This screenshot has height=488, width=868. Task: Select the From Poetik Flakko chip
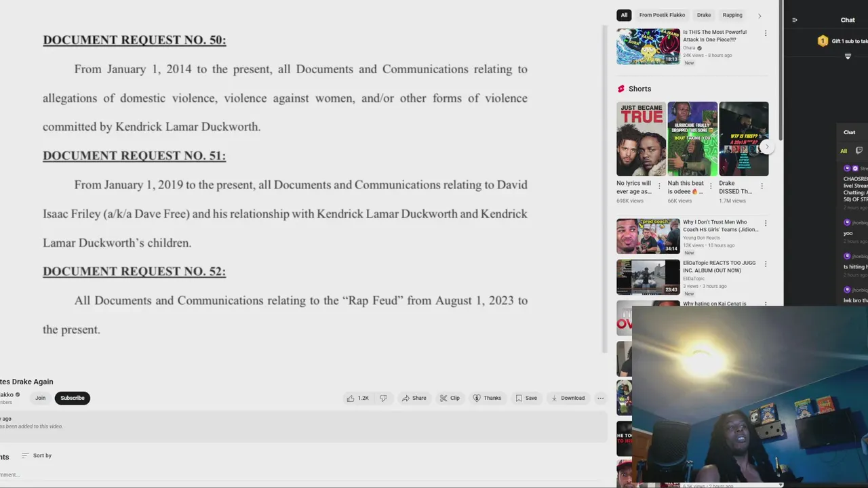point(662,15)
